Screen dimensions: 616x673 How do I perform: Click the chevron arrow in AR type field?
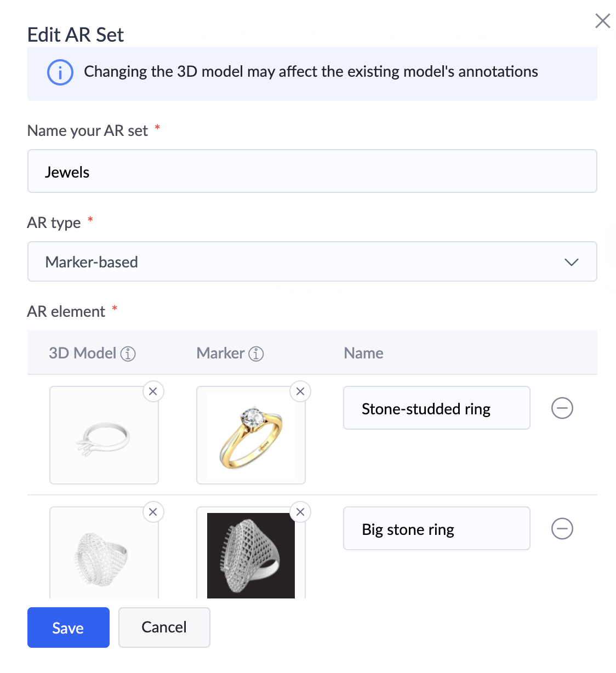click(572, 262)
